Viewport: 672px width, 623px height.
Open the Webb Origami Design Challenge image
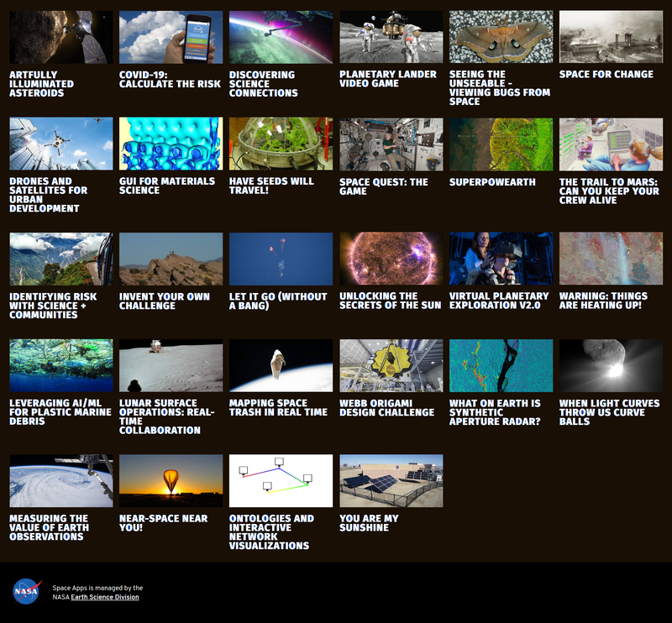coord(391,365)
